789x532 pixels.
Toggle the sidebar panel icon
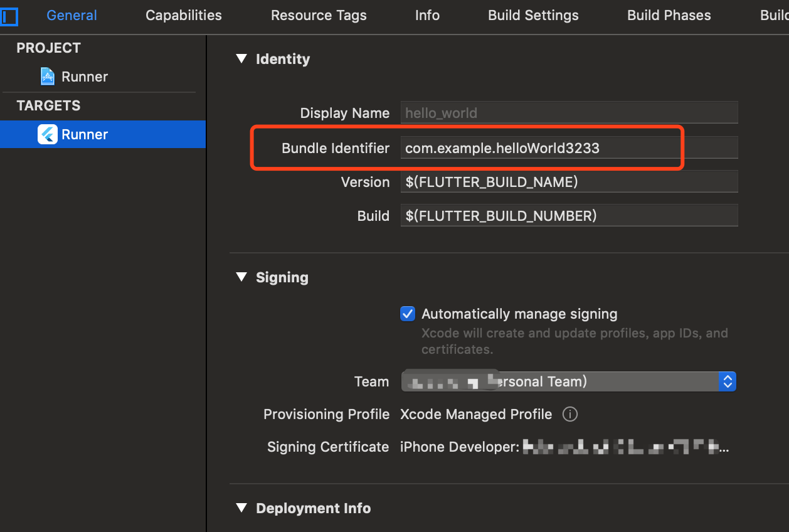[x=9, y=16]
